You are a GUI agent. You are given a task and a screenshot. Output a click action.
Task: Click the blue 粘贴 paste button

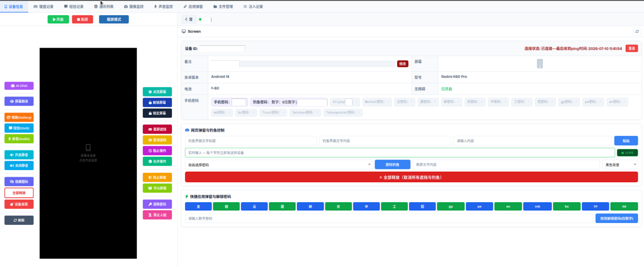click(x=626, y=141)
